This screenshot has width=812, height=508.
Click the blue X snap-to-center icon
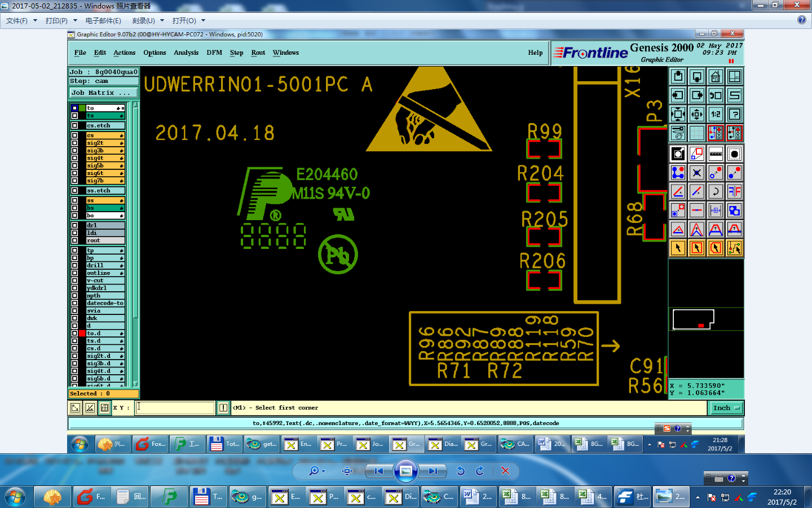click(x=697, y=173)
